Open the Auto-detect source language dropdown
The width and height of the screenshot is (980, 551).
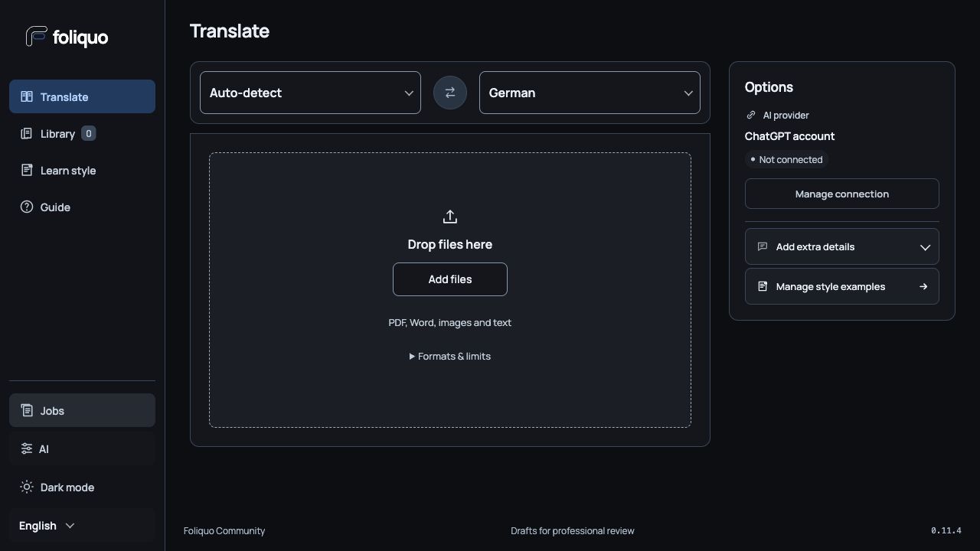[x=310, y=93]
